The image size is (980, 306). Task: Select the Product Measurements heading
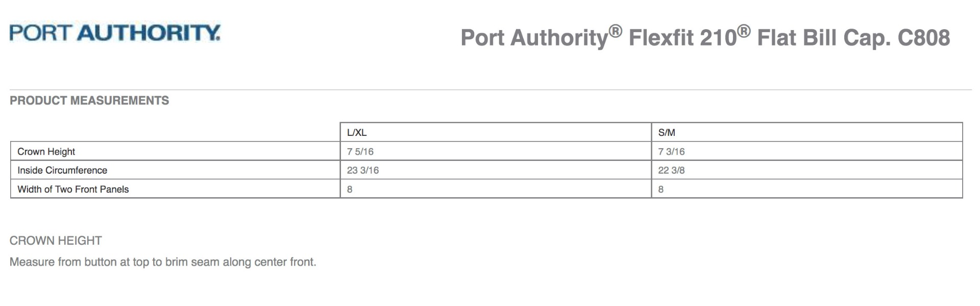[89, 101]
